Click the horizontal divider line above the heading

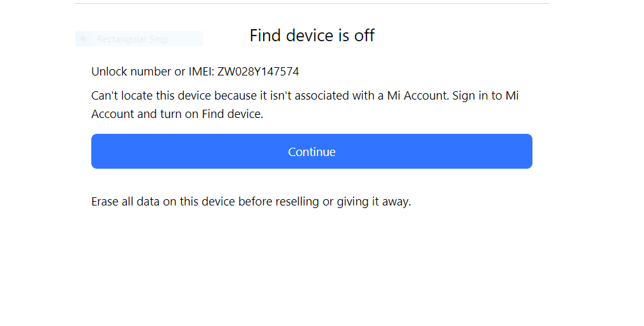click(312, 3)
